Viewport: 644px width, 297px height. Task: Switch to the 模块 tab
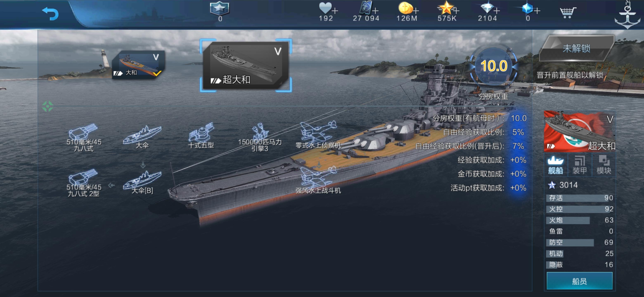(x=604, y=165)
